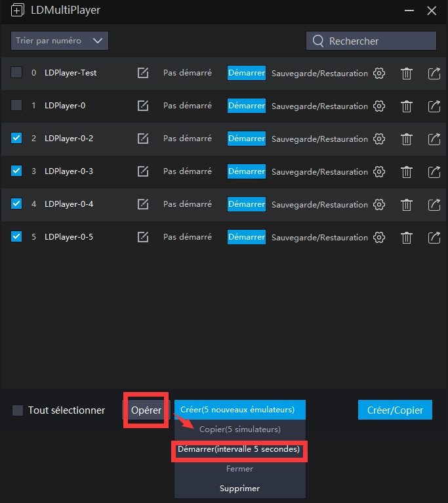Viewport: 448px width, 503px height.
Task: Check the LDPlayer-Test checkbox
Action: coord(16,72)
